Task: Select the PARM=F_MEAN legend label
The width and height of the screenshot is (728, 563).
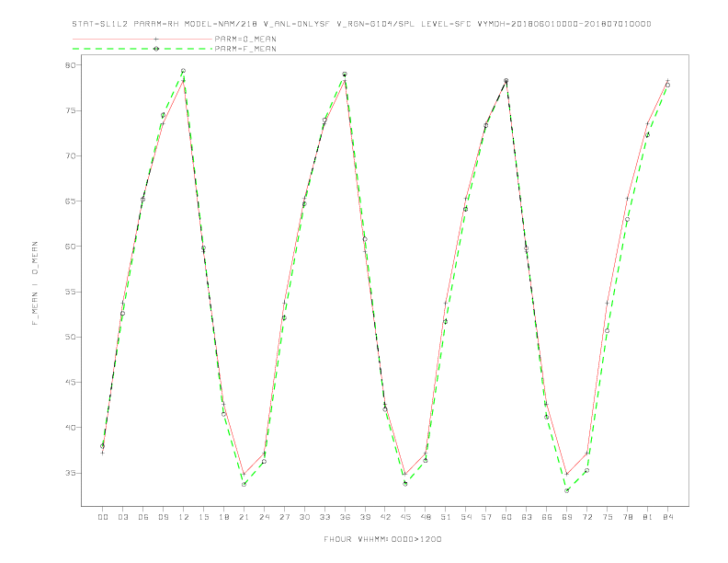Action: coord(245,49)
